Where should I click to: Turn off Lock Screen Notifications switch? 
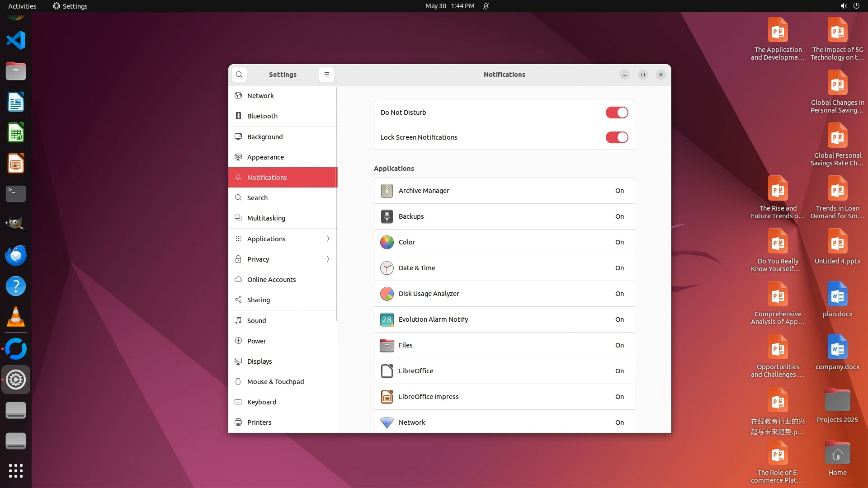tap(617, 137)
